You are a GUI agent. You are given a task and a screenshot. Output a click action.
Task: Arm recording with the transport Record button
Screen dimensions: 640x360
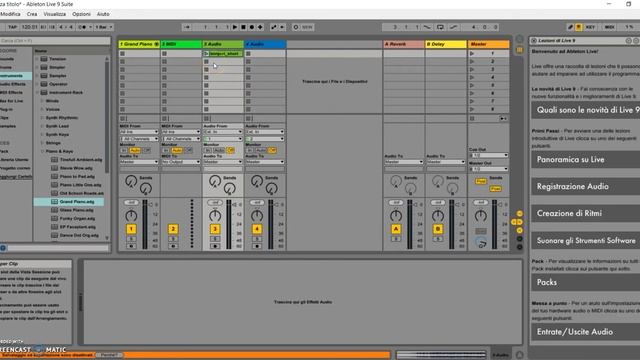coord(252,27)
